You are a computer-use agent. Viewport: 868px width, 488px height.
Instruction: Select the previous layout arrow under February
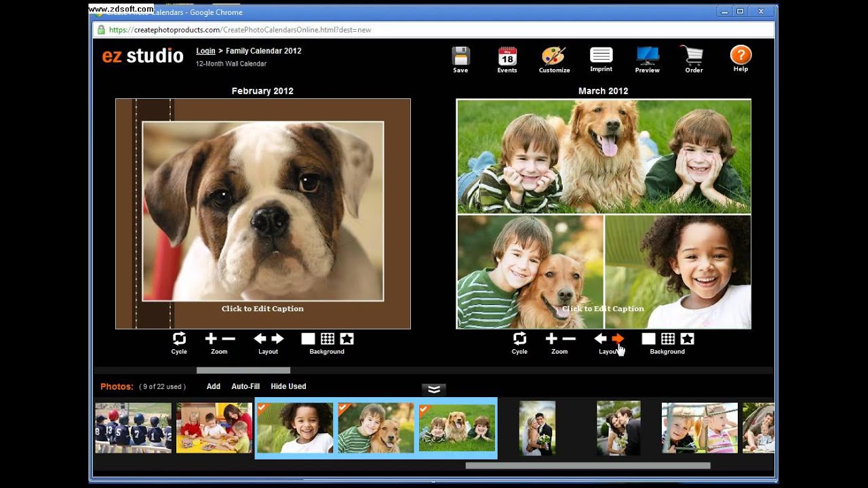pyautogui.click(x=260, y=338)
